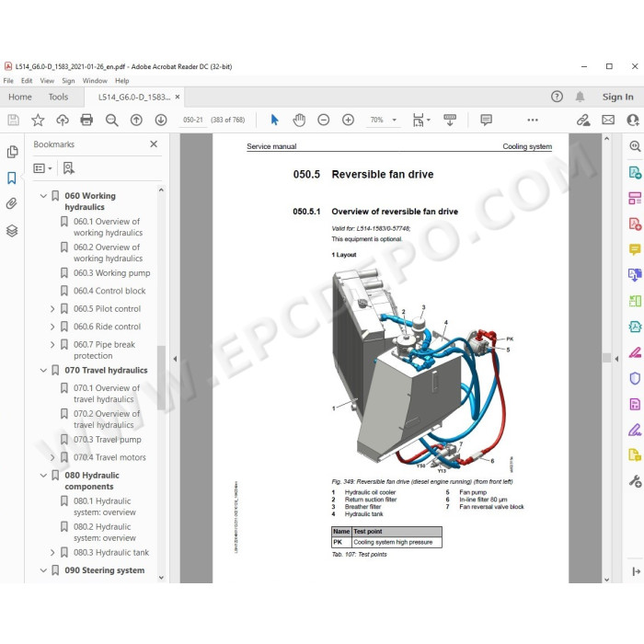Select the arrow selection tool

click(x=275, y=120)
